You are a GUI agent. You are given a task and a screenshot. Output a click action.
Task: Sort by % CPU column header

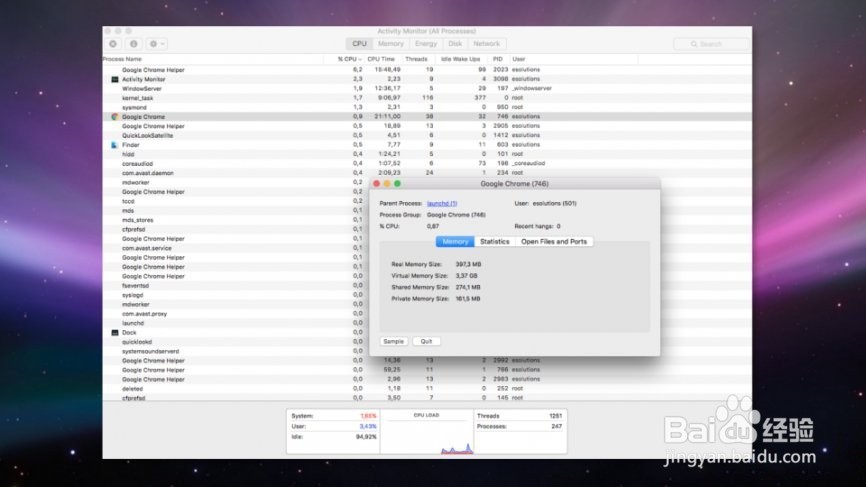348,59
